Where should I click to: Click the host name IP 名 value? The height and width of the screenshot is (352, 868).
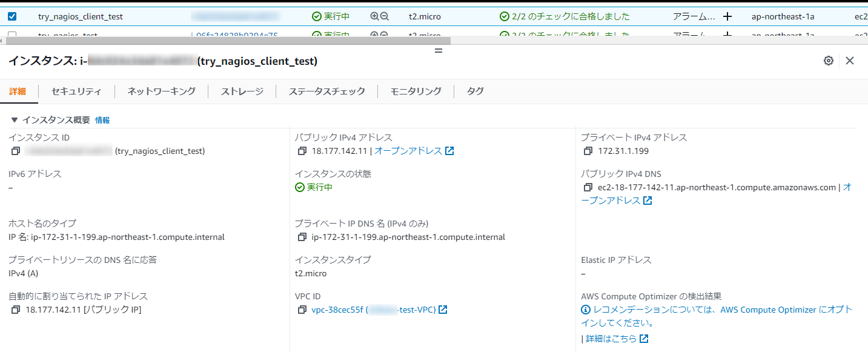point(116,237)
